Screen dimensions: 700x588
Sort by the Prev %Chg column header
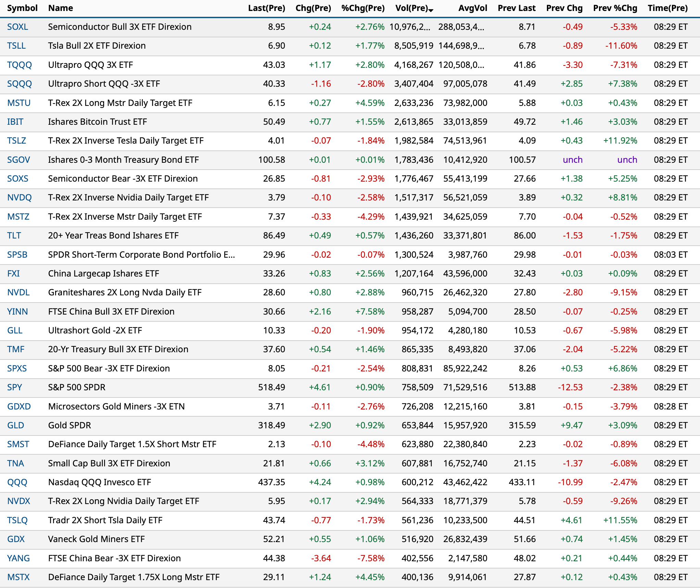coord(615,8)
